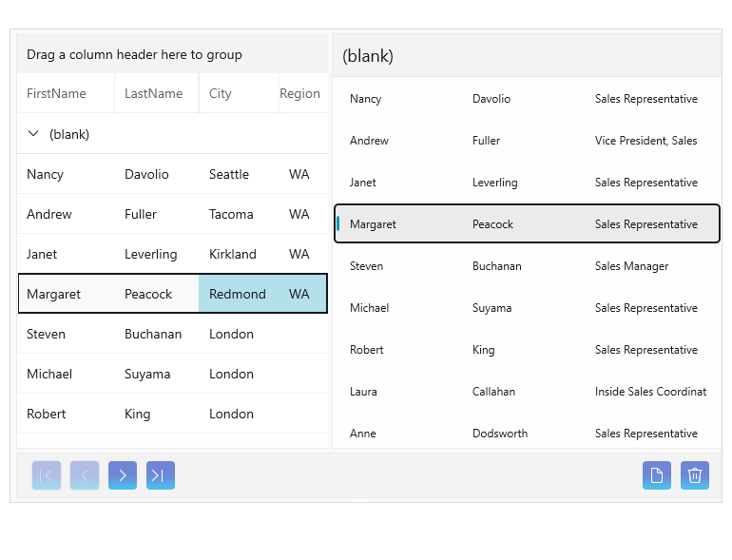Select Michael Suyama in the right list
The image size is (732, 560).
pyautogui.click(x=527, y=308)
